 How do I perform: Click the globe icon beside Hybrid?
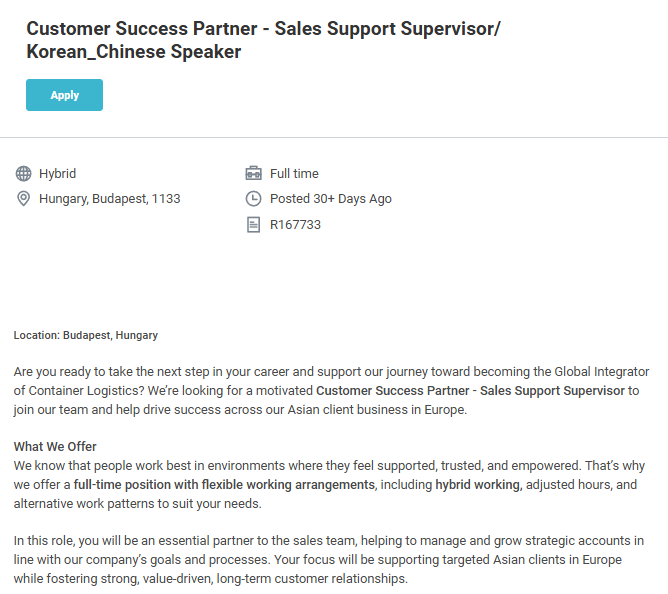24,174
